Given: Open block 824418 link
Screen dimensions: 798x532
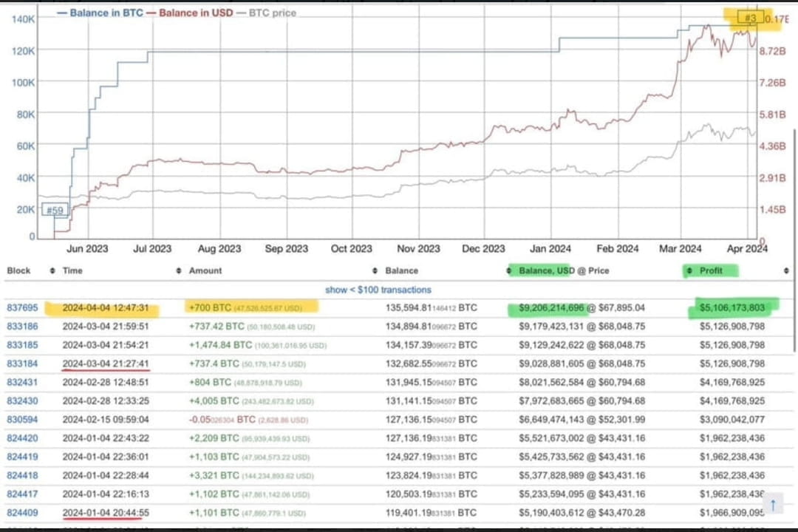Looking at the screenshot, I should [22, 476].
